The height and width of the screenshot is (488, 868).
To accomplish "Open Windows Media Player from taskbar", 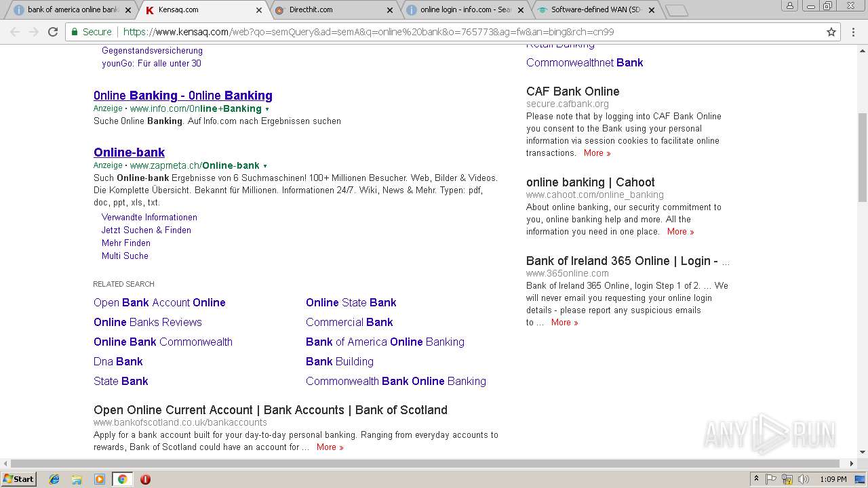I will [x=100, y=479].
